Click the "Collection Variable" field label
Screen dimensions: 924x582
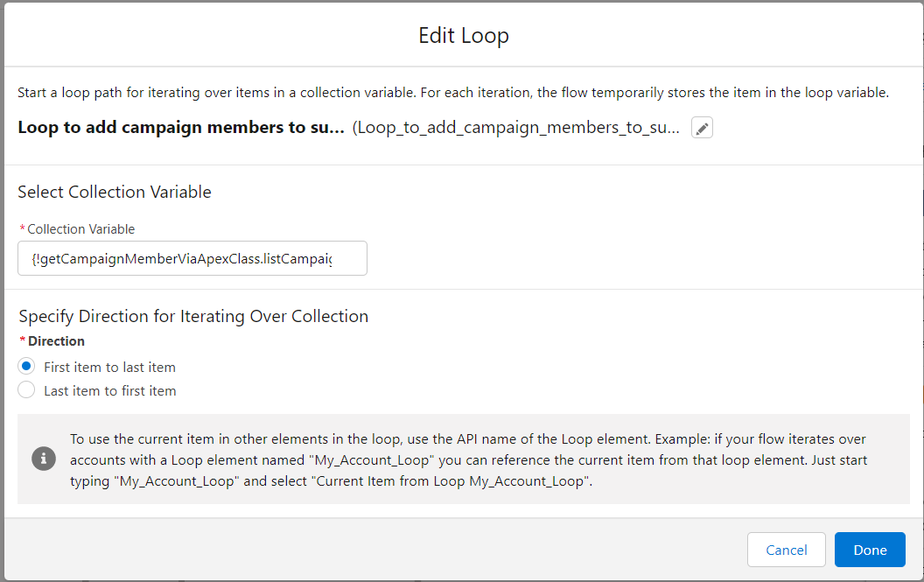click(x=80, y=228)
